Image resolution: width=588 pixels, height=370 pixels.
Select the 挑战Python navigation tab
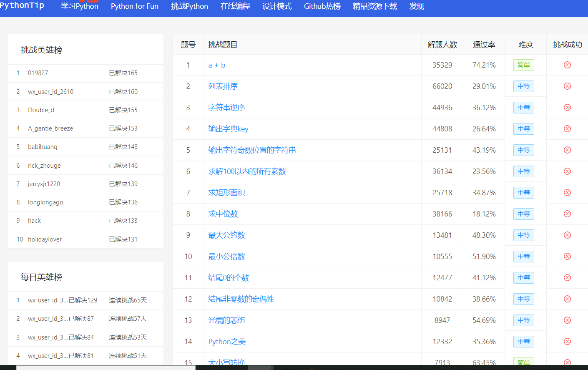[189, 6]
